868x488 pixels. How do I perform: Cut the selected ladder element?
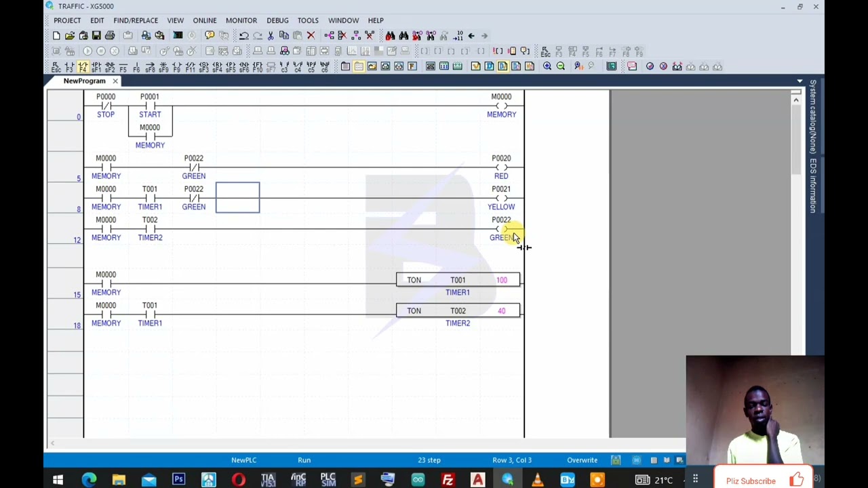(271, 36)
